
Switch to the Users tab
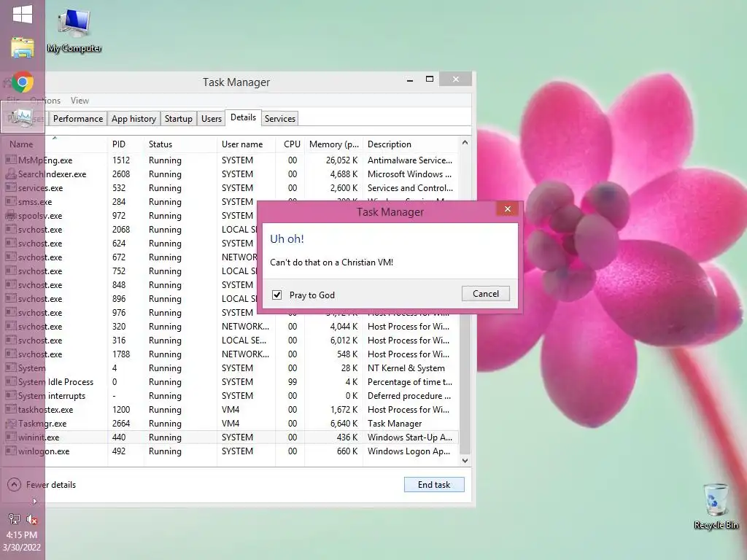click(x=211, y=119)
